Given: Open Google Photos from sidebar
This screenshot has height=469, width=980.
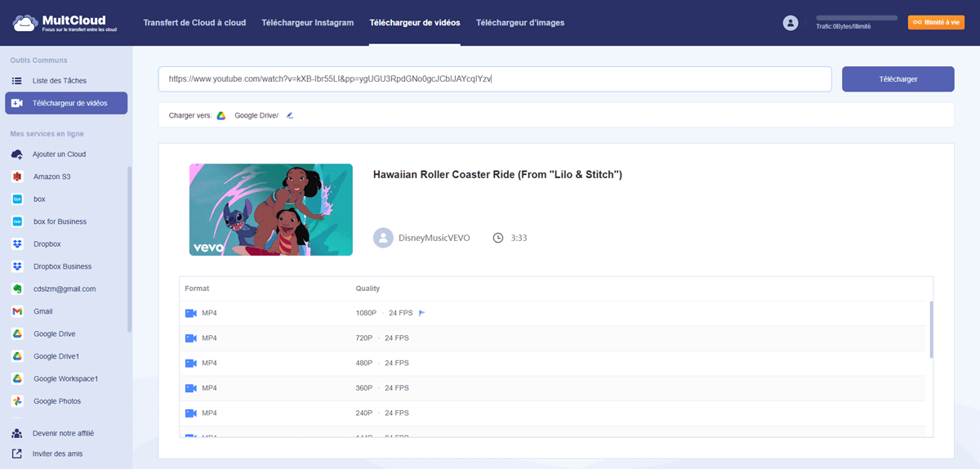Looking at the screenshot, I should click(x=56, y=401).
